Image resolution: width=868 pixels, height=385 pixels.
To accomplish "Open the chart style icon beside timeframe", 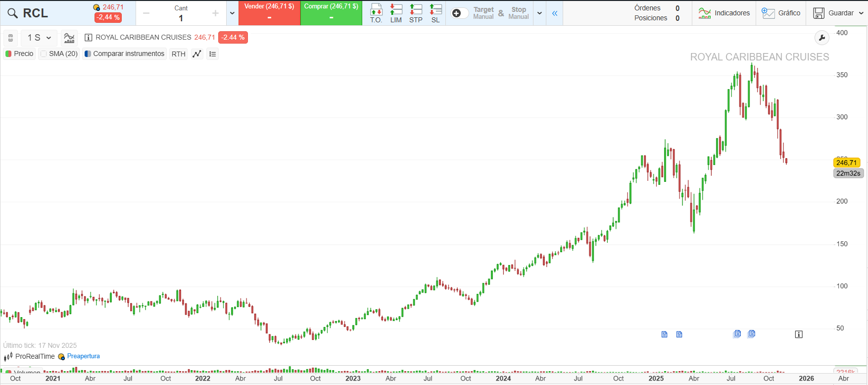I will [x=69, y=38].
